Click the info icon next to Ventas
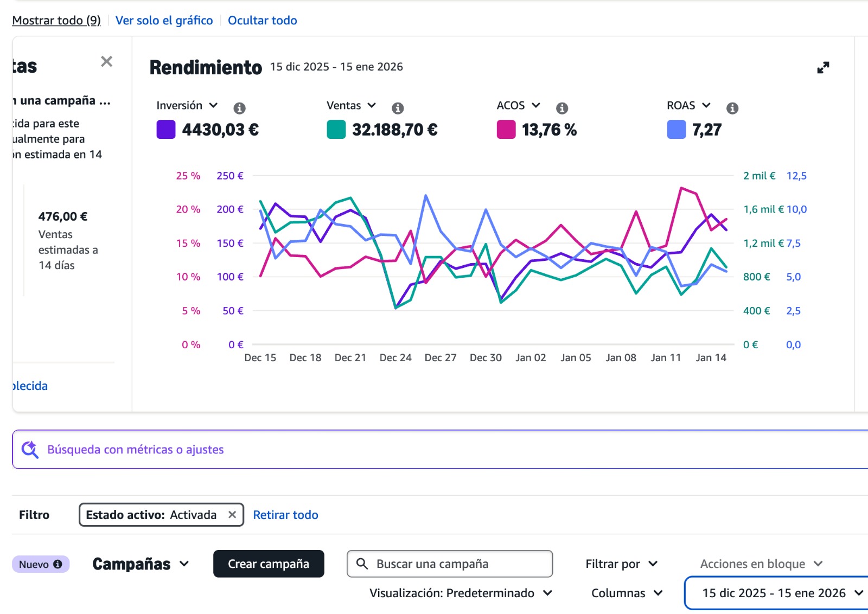The height and width of the screenshot is (614, 868). [398, 108]
